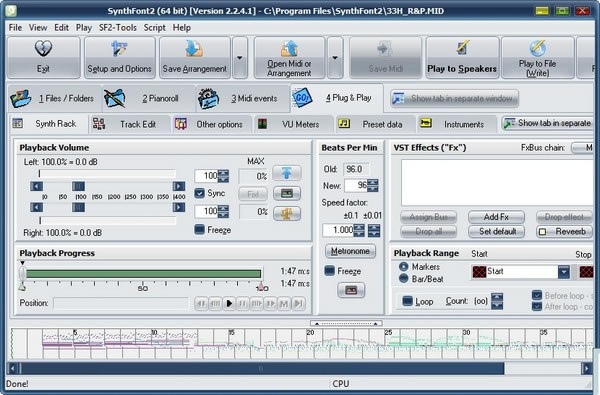Click the Left volume slider thumb

point(78,186)
